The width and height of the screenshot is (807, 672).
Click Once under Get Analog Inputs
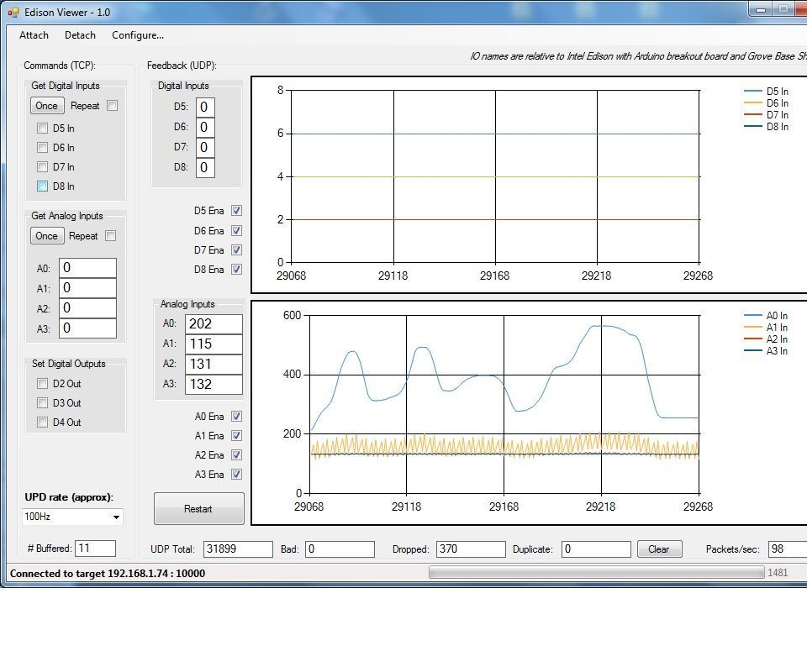point(46,235)
